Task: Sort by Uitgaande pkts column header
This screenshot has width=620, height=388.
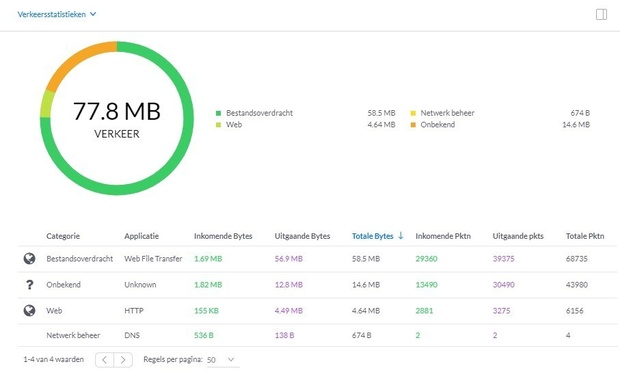Action: click(x=518, y=236)
